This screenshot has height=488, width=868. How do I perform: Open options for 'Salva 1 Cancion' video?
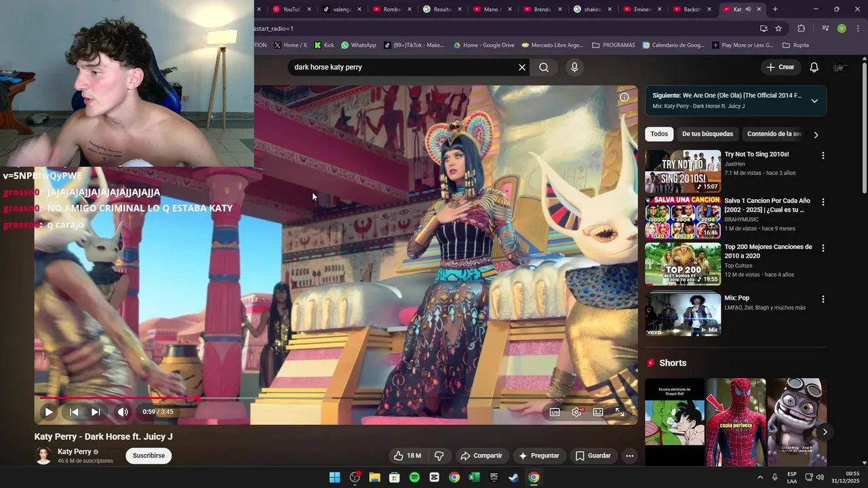[x=823, y=202]
